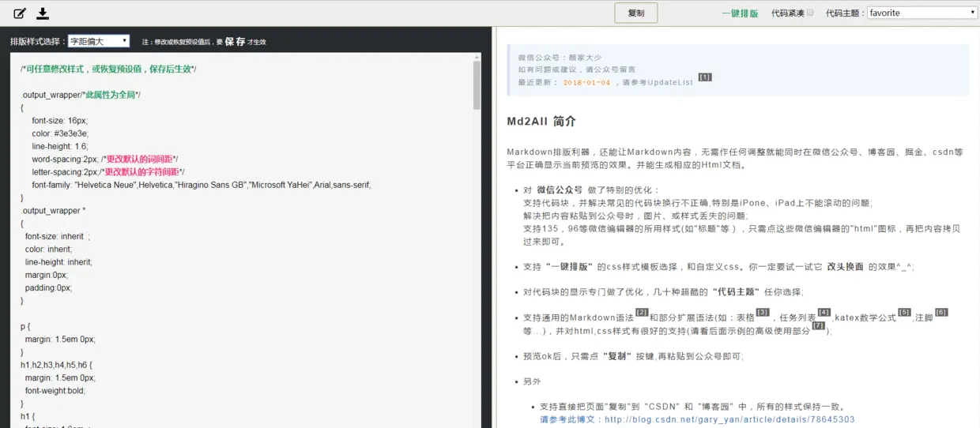Click the 另外 bullet item
The image size is (980, 428).
coord(532,381)
